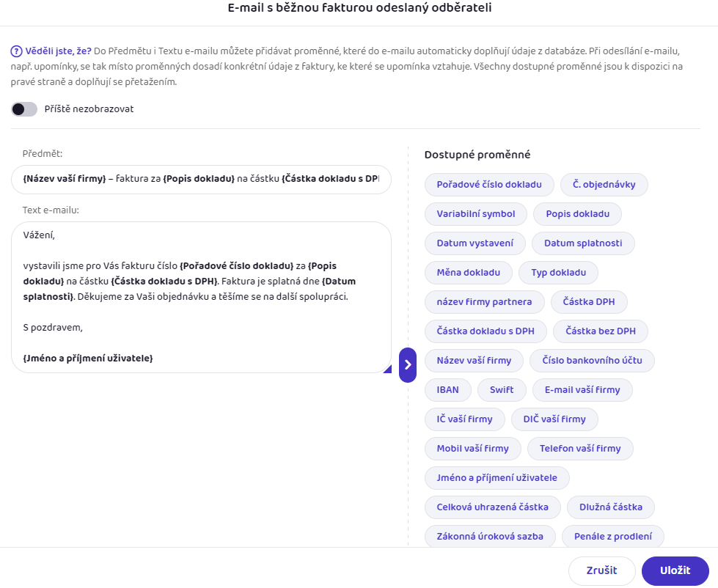The height and width of the screenshot is (588, 718).
Task: Select the Č. objednávky variable chip
Action: [x=604, y=185]
